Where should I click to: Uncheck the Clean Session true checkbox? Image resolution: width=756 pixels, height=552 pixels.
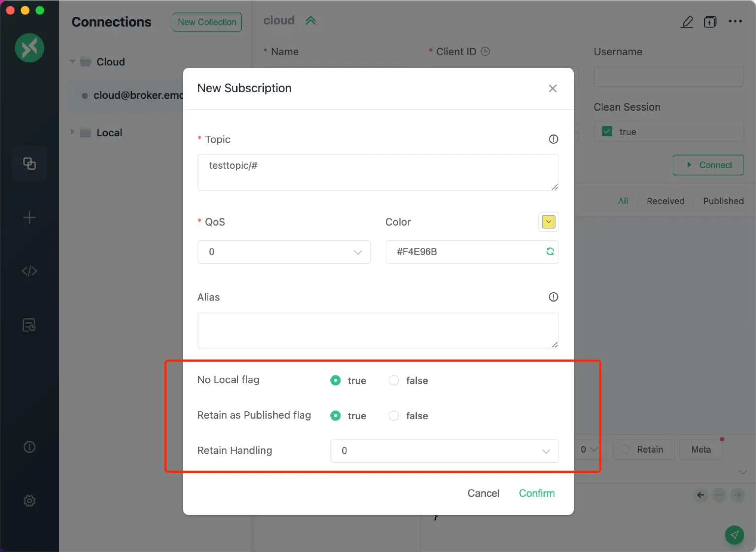point(607,131)
